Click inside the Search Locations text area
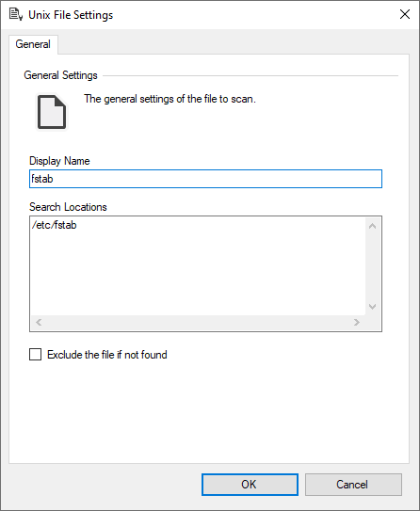 [198, 266]
